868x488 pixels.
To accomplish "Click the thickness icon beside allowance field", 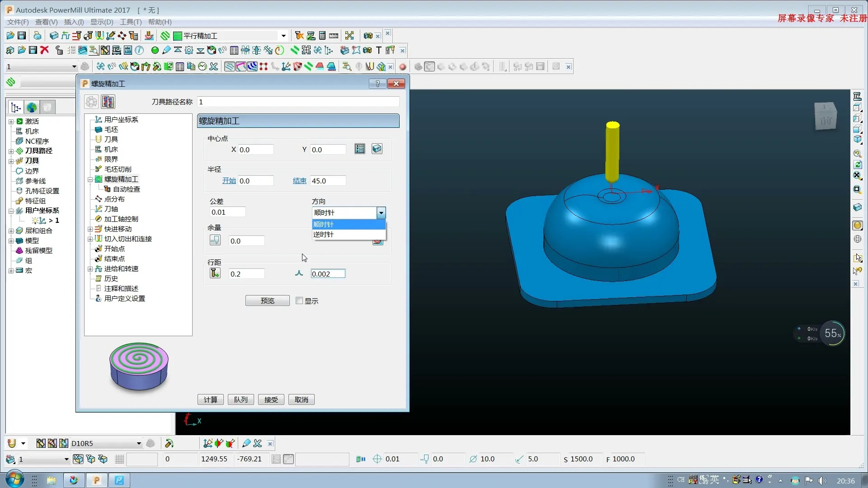I will [x=215, y=240].
